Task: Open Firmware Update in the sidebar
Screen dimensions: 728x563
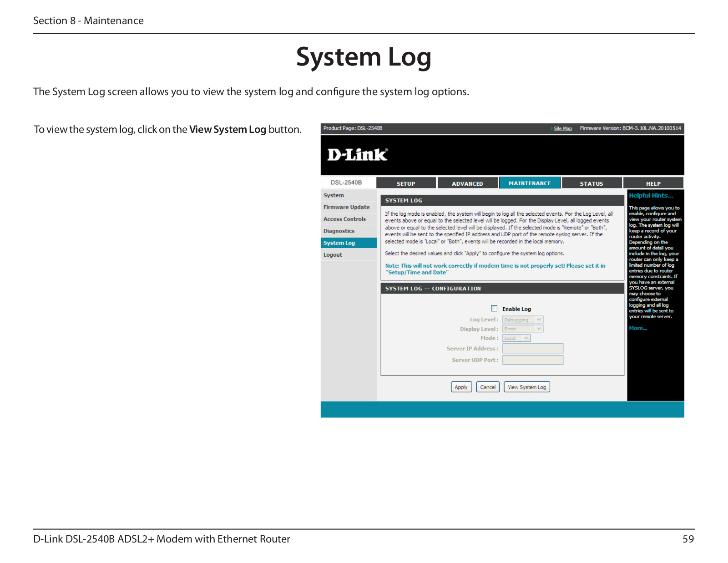Action: point(349,207)
